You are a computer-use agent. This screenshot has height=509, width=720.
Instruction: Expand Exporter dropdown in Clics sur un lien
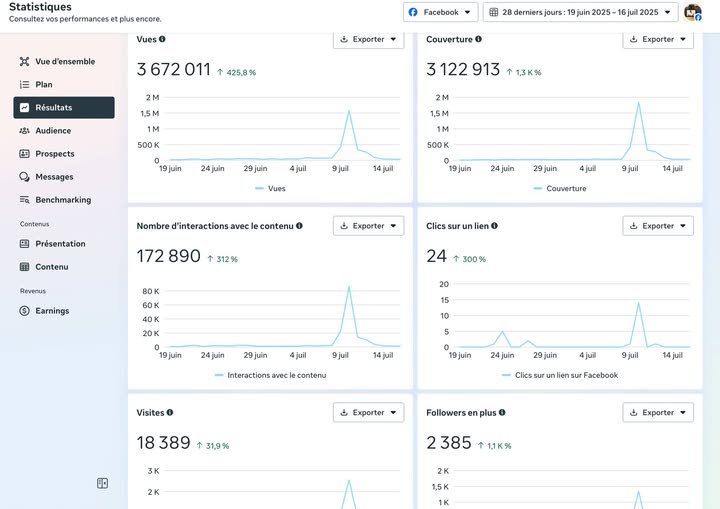pos(658,226)
